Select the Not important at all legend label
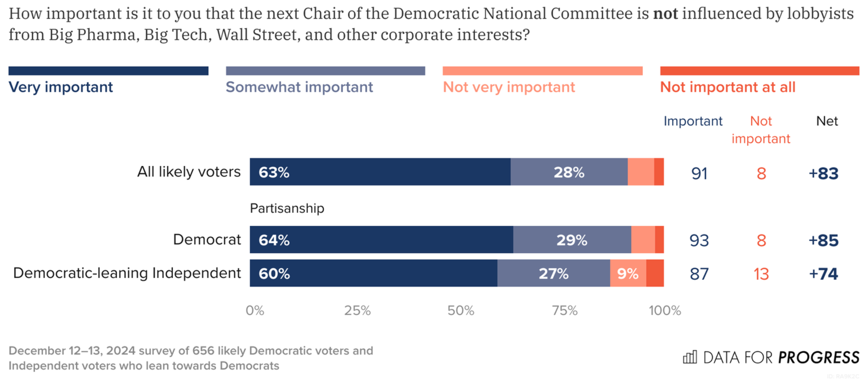 click(x=727, y=87)
